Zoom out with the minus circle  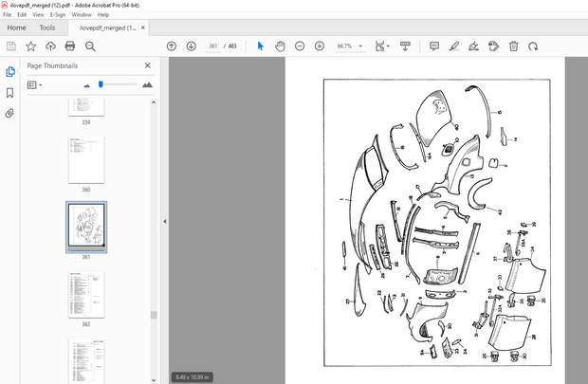(x=300, y=46)
